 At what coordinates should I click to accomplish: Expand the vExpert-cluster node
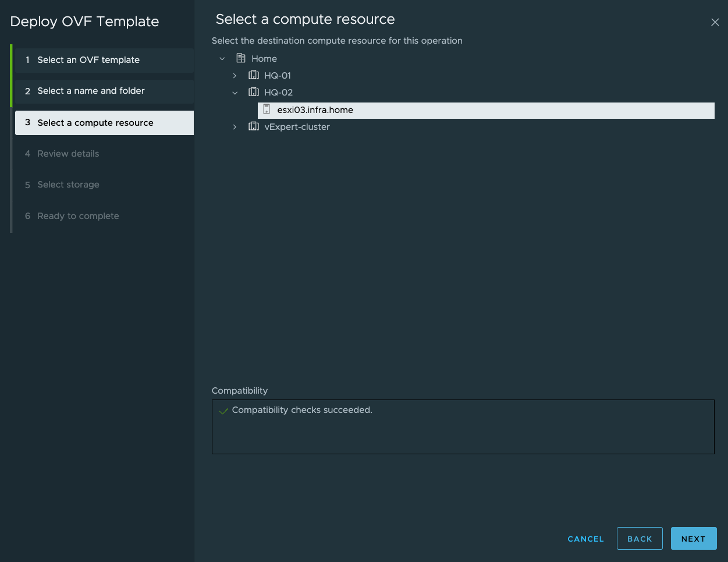(235, 126)
